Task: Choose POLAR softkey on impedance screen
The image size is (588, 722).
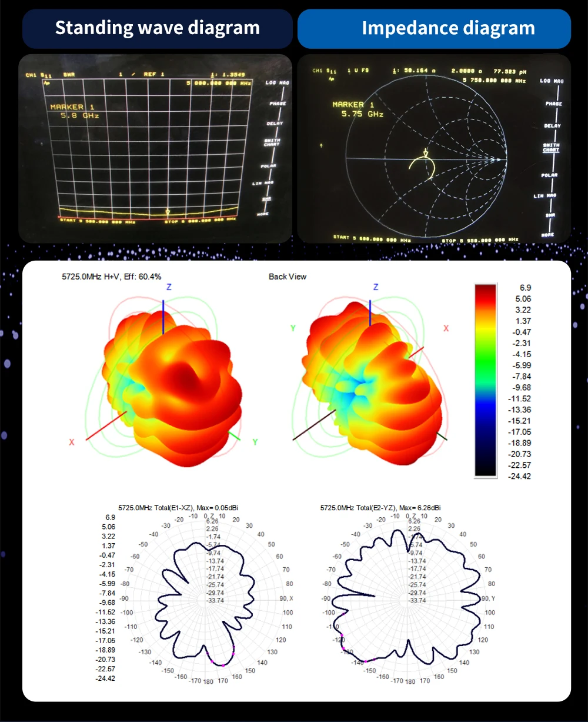Action: point(550,175)
